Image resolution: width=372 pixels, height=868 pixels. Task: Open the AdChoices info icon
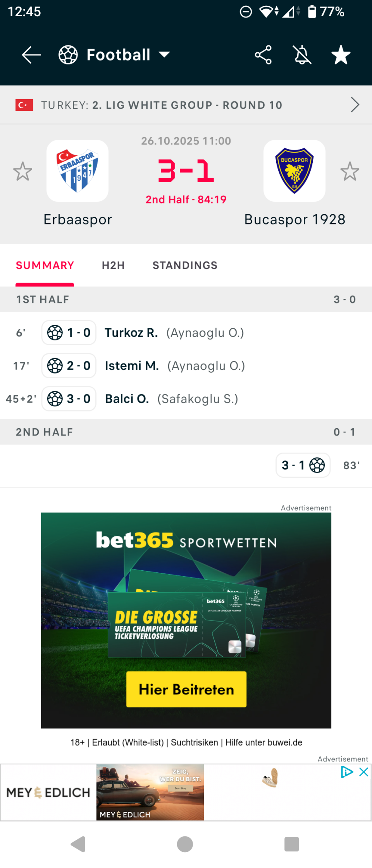[x=346, y=772]
